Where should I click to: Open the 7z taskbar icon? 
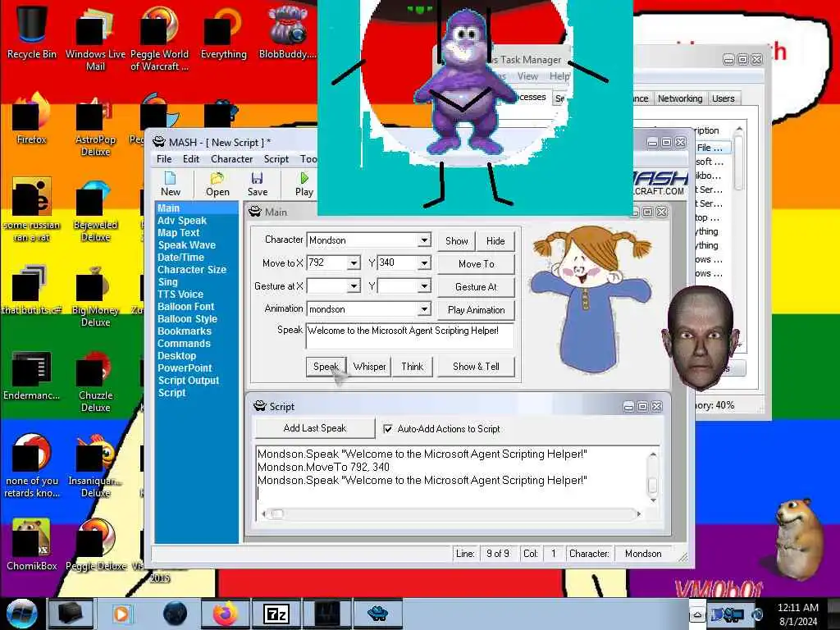point(276,614)
